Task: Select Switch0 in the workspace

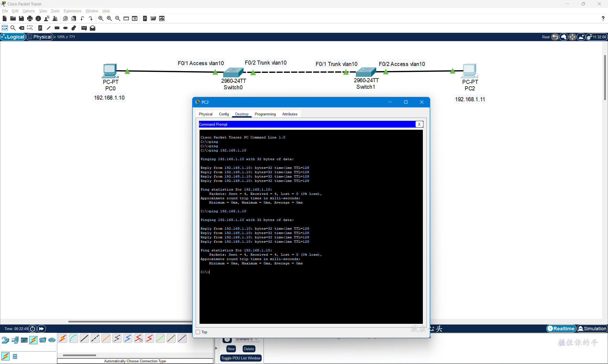Action: [x=233, y=72]
